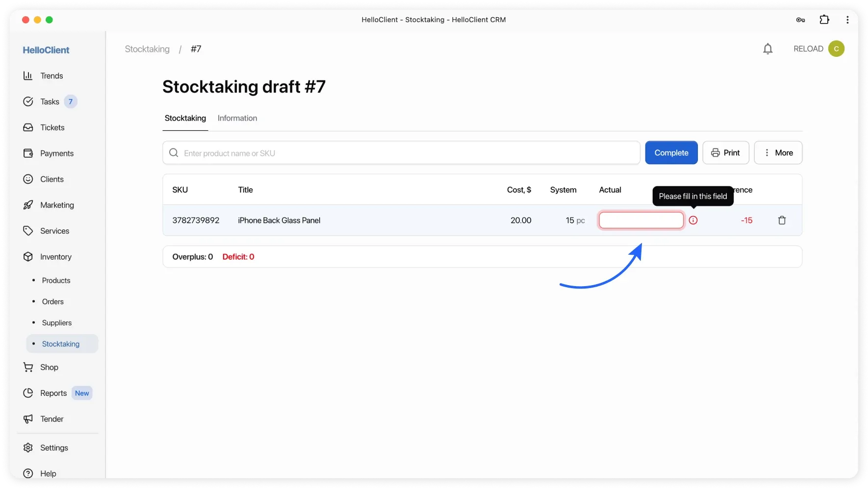Click the Actual quantity input field
The width and height of the screenshot is (868, 488).
point(641,220)
